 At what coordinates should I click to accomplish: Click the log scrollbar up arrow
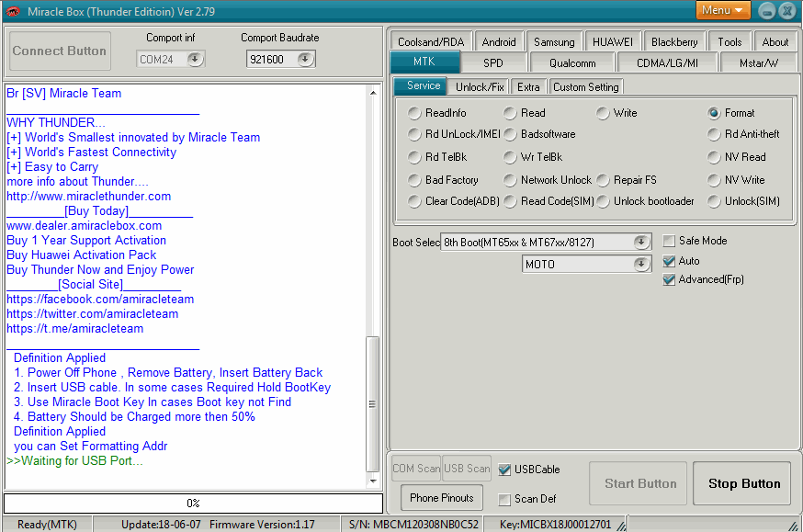(373, 93)
